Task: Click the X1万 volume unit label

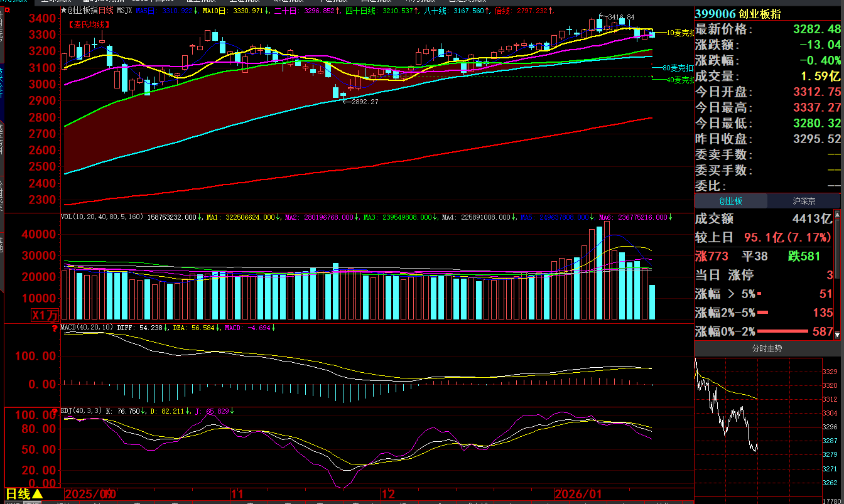Action: click(x=45, y=315)
